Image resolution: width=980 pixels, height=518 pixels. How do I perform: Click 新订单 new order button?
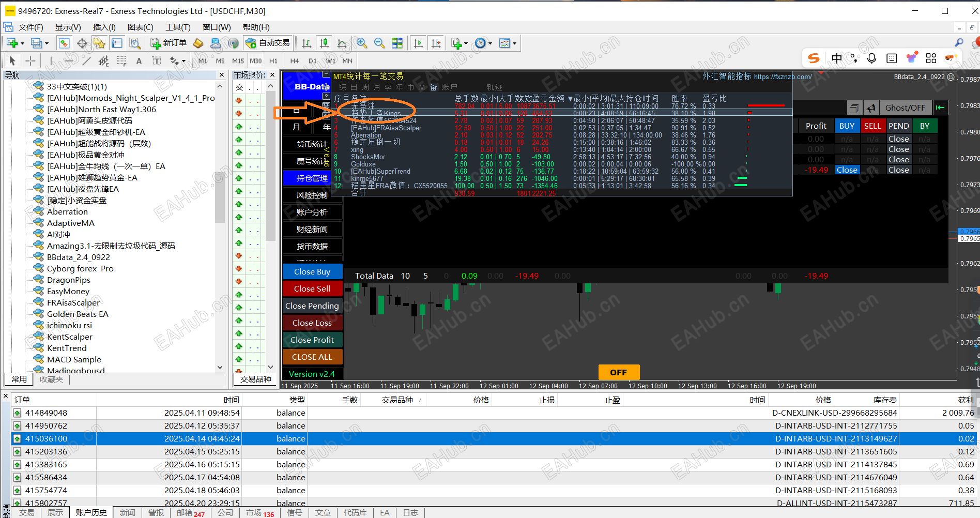tap(169, 43)
